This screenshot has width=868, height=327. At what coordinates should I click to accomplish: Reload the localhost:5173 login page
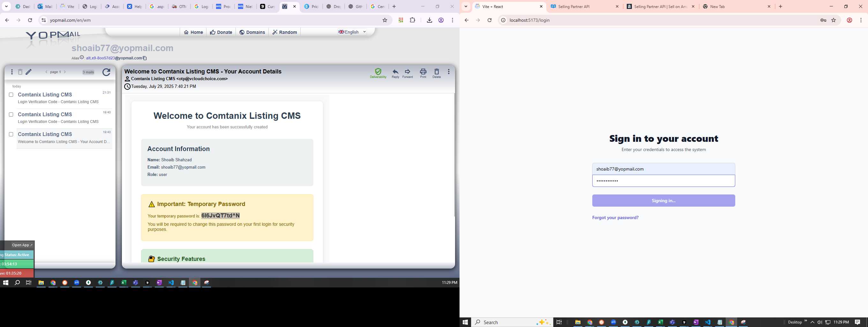pos(490,20)
